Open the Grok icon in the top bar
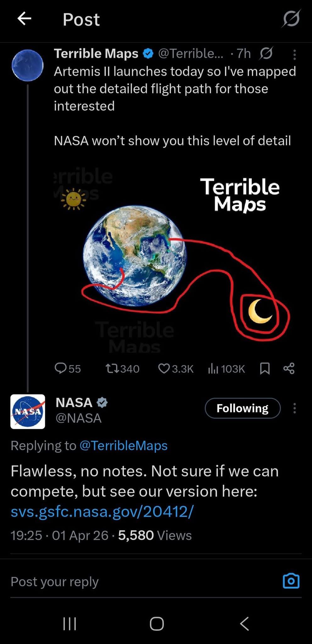Screen dimensions: 312x644 pos(291,19)
